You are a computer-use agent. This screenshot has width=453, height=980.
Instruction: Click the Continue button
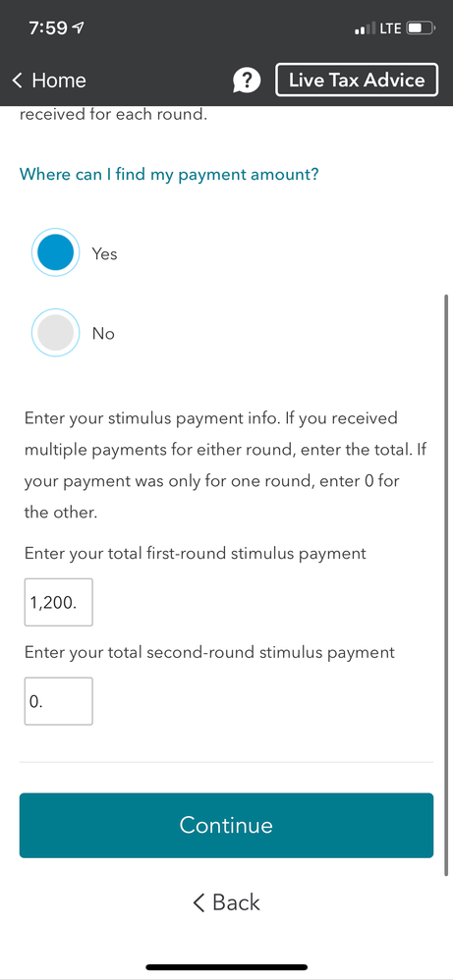[x=226, y=825]
